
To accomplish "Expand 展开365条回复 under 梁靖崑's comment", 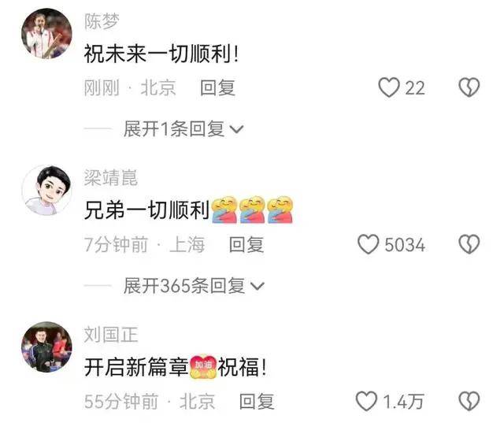I will pyautogui.click(x=194, y=286).
